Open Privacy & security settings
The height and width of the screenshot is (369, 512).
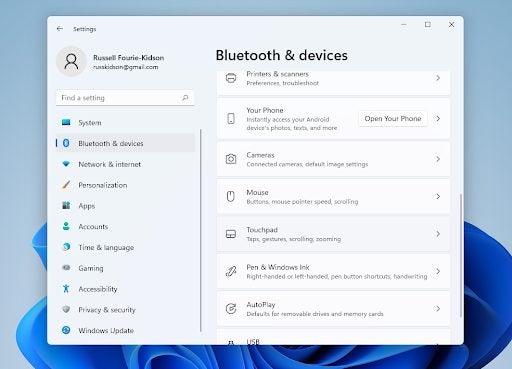point(125,309)
